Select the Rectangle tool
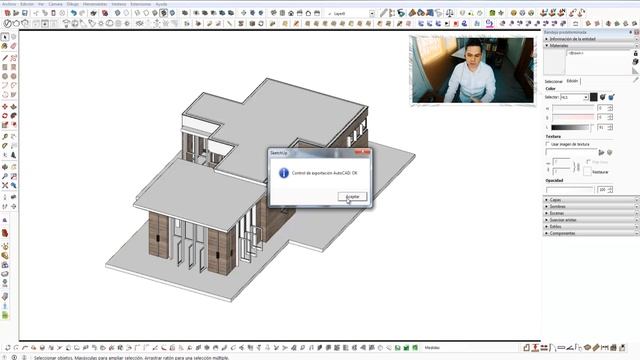The image size is (640, 360). 5,67
